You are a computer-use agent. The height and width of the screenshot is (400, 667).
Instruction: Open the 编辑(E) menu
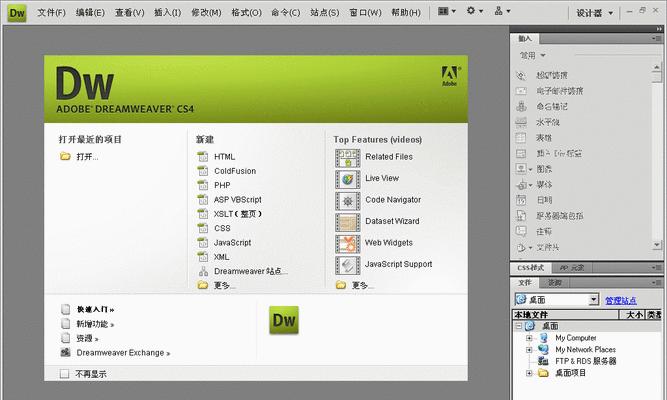(90, 13)
